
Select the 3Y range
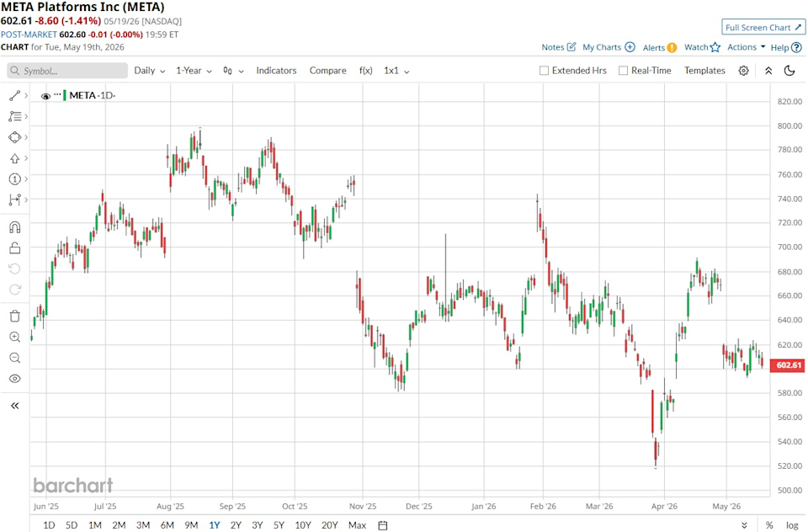point(258,525)
